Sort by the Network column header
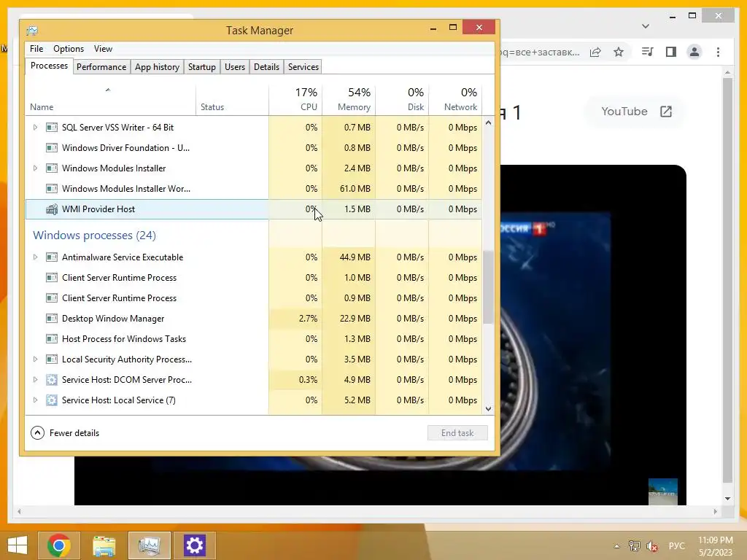The height and width of the screenshot is (560, 747). click(455, 100)
